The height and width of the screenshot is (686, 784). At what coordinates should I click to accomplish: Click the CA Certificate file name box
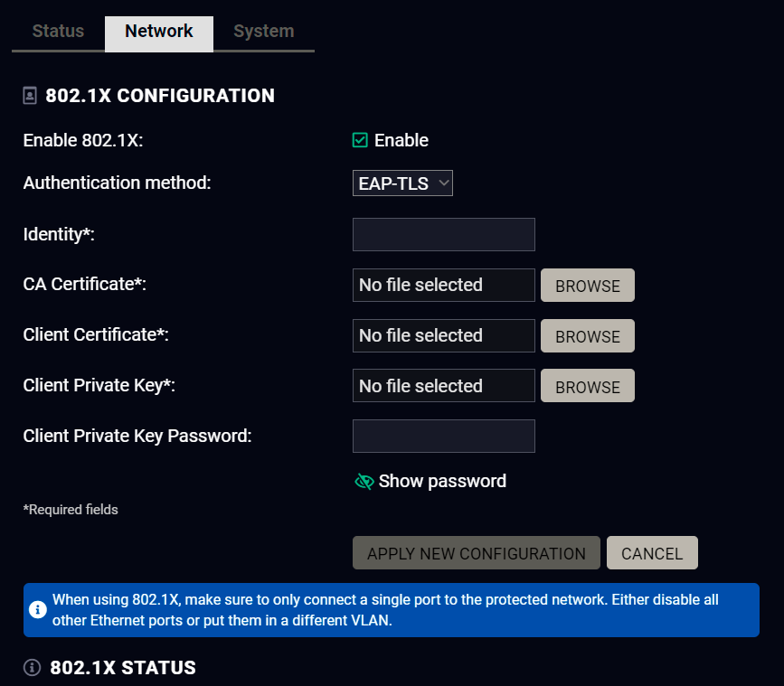[443, 286]
